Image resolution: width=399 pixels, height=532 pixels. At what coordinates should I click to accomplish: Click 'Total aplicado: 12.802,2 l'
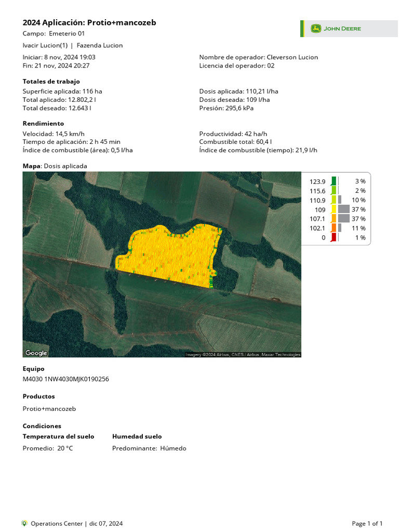click(59, 100)
